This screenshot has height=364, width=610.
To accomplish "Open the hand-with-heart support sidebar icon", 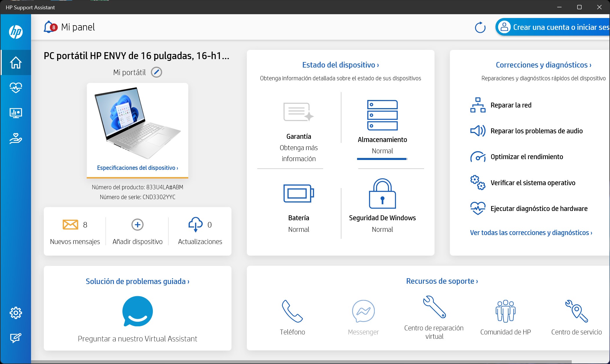I will pos(16,138).
